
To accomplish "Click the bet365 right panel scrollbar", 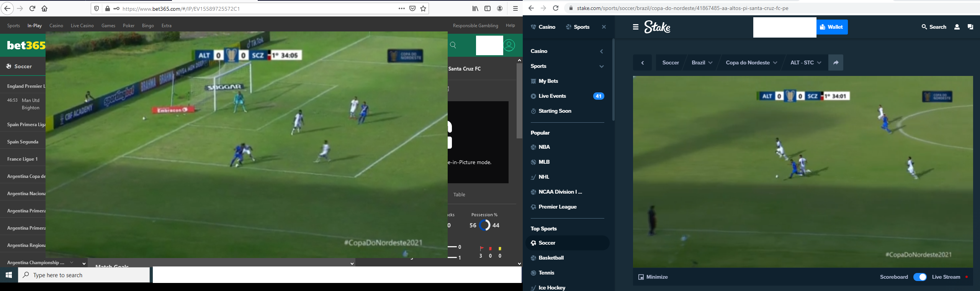I will tap(519, 100).
